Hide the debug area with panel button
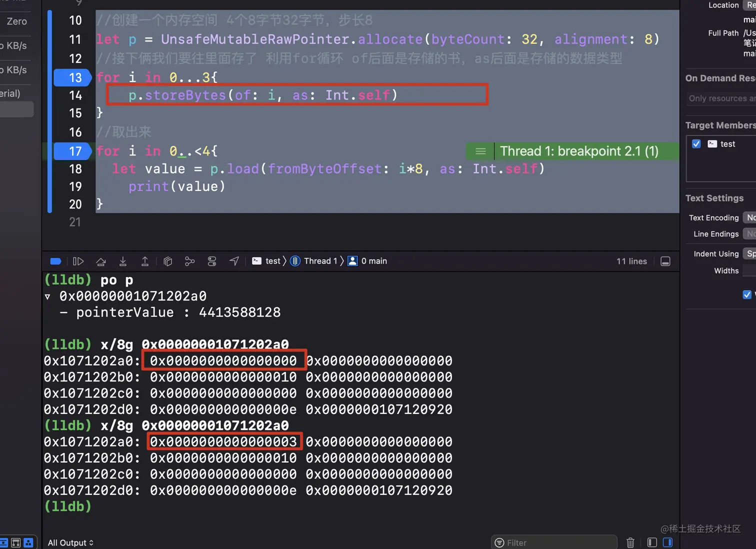 pyautogui.click(x=665, y=261)
